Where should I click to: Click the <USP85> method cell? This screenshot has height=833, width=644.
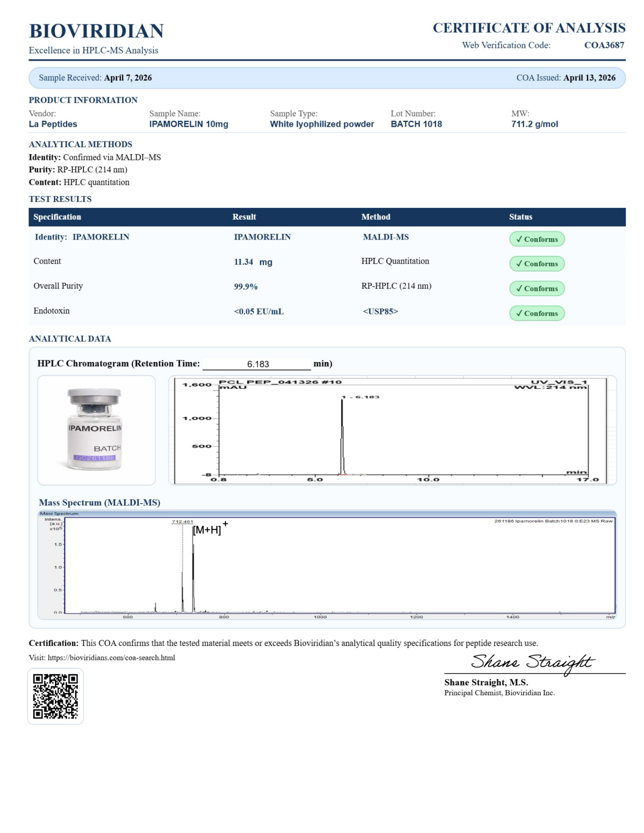click(x=380, y=312)
